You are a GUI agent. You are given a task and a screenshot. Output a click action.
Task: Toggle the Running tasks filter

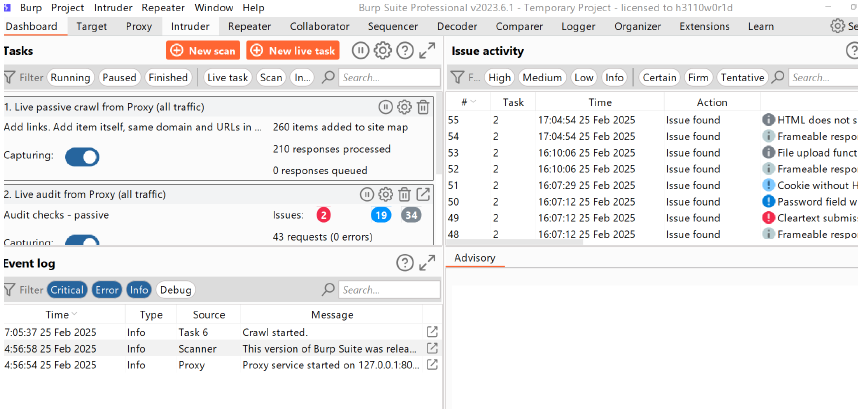coord(70,78)
